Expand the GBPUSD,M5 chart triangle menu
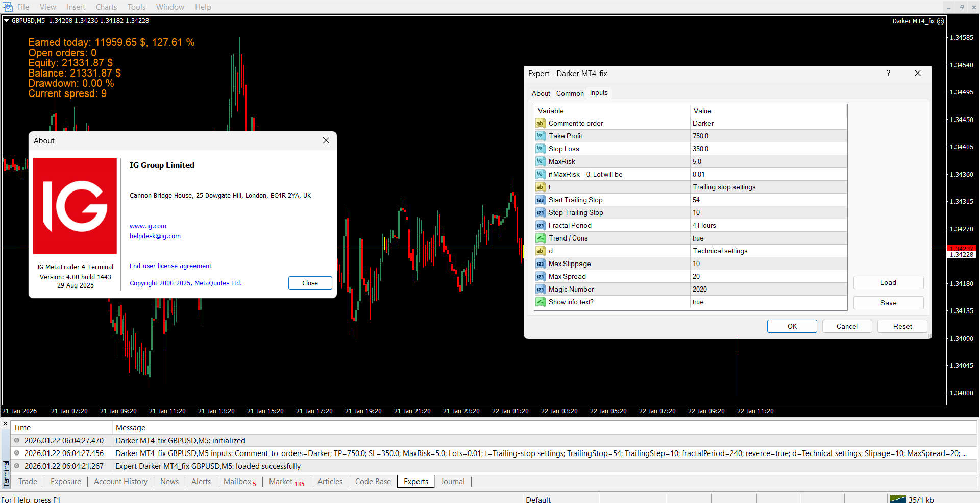Viewport: 980px width, 503px height. tap(7, 21)
